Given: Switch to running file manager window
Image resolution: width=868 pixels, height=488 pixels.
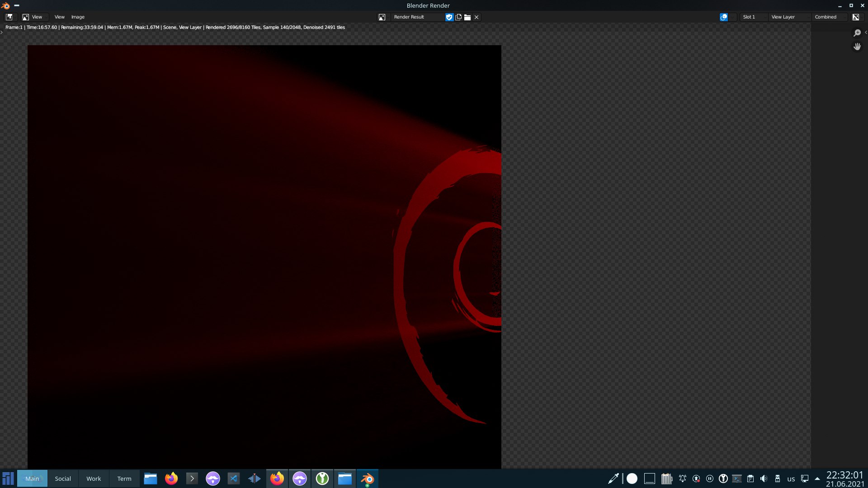Looking at the screenshot, I should [345, 479].
